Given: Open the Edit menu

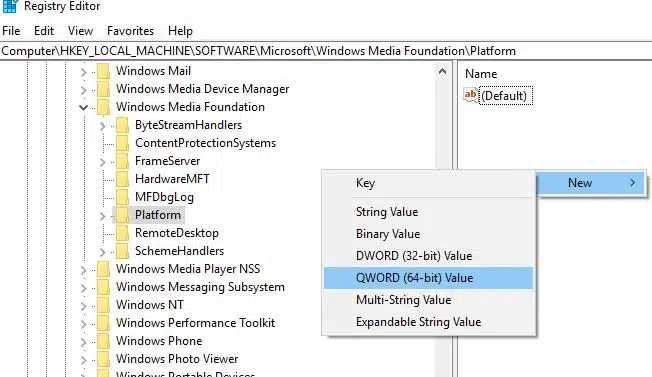Looking at the screenshot, I should [44, 31].
